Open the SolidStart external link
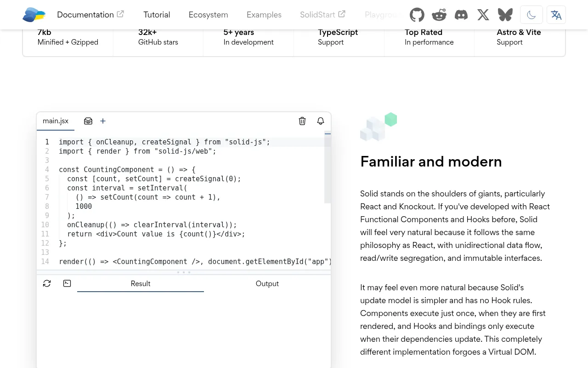The width and height of the screenshot is (588, 368). tap(322, 15)
